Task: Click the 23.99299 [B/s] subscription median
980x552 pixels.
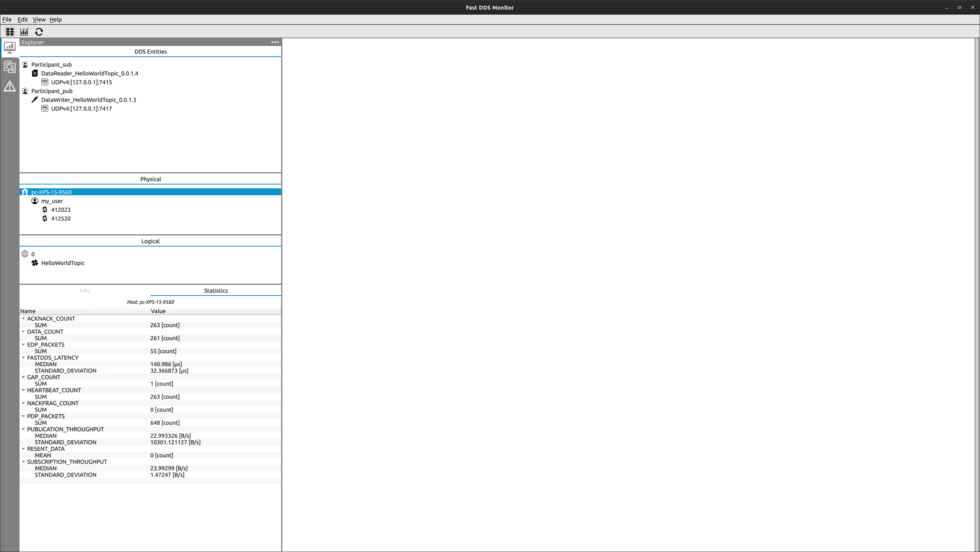Action: pos(169,468)
